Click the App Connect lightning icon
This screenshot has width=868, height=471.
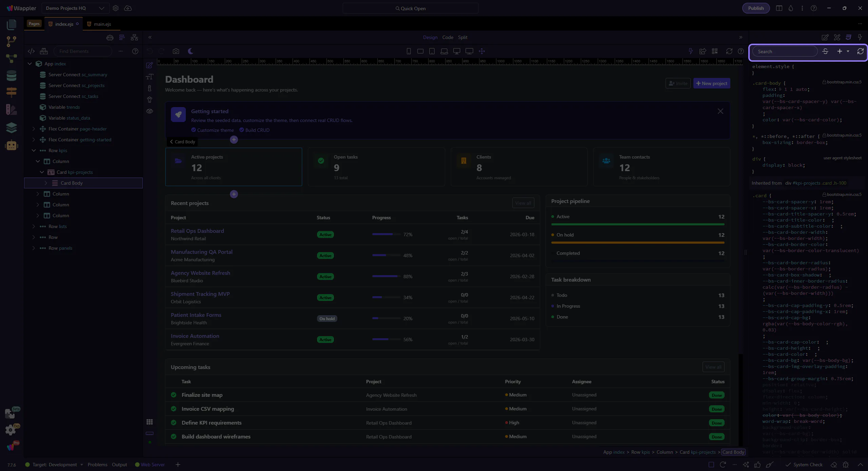coord(690,51)
